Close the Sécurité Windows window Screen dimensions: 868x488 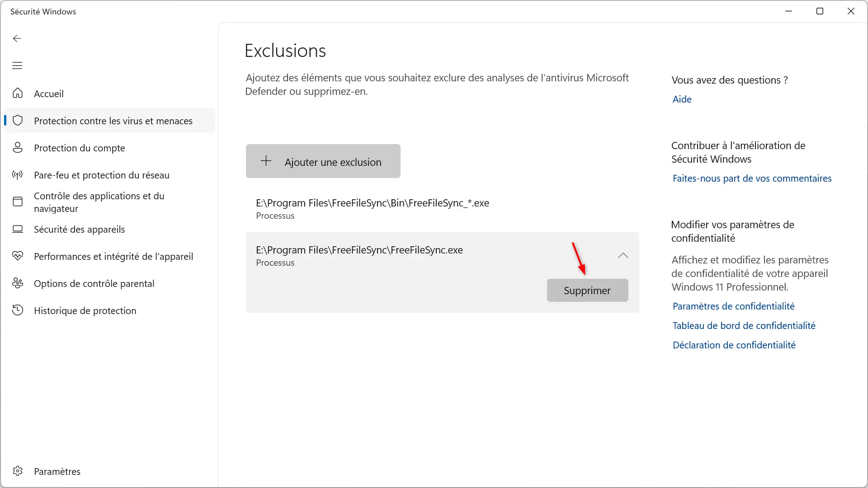pyautogui.click(x=851, y=11)
